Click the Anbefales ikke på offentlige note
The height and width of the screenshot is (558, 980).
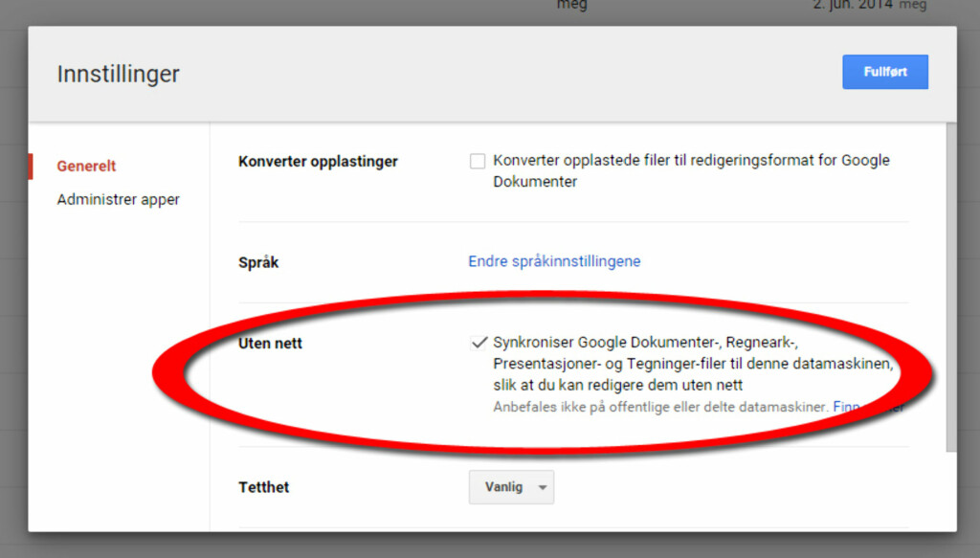(660, 407)
